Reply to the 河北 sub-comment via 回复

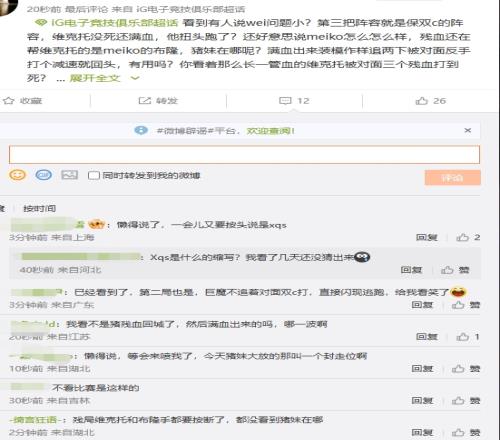coord(411,270)
